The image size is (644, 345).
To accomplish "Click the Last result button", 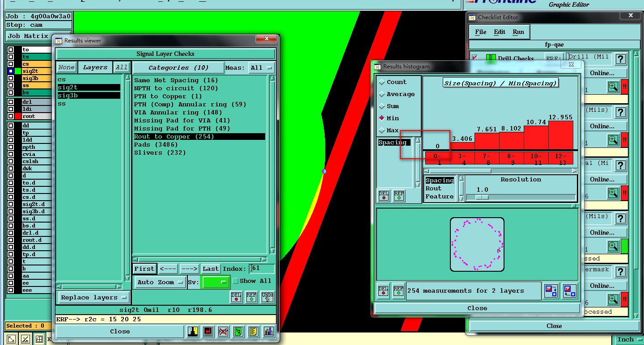I will pyautogui.click(x=211, y=269).
